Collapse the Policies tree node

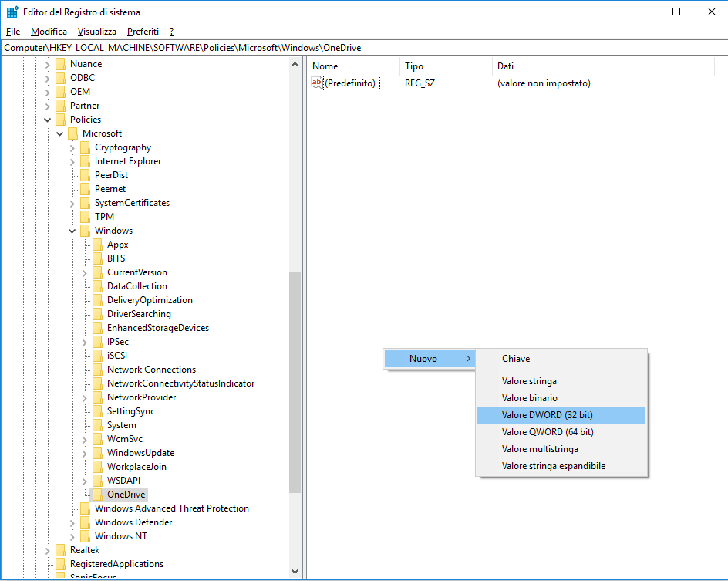coord(47,120)
